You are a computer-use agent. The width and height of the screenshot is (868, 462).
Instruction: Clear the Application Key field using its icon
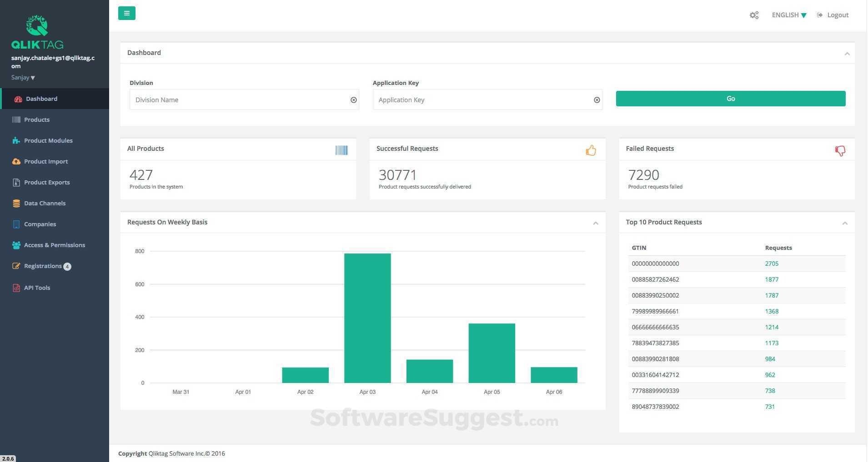pos(597,99)
